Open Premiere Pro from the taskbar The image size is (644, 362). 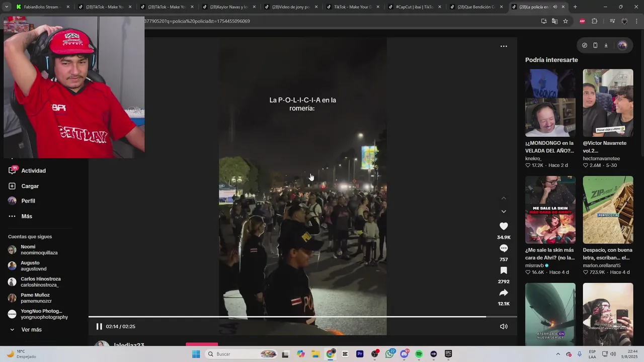tap(360, 354)
